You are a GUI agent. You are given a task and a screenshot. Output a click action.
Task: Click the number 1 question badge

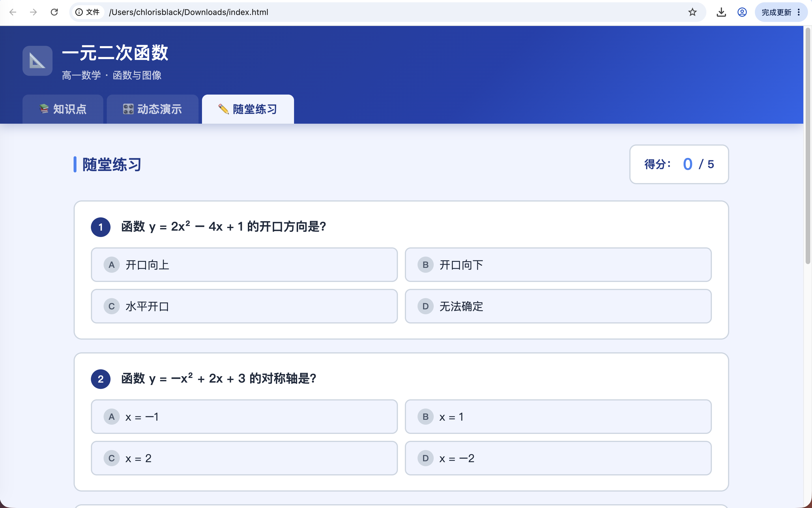click(100, 227)
